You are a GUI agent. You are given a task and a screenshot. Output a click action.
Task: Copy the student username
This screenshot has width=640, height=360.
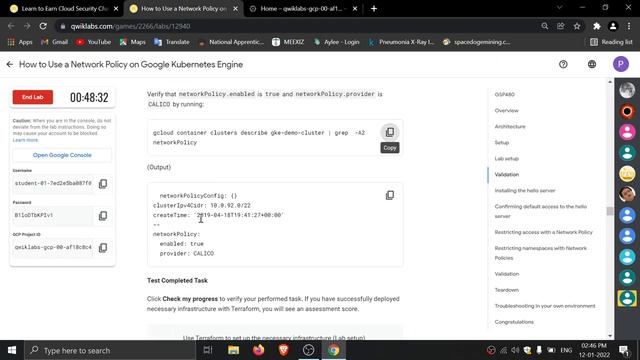(103, 184)
